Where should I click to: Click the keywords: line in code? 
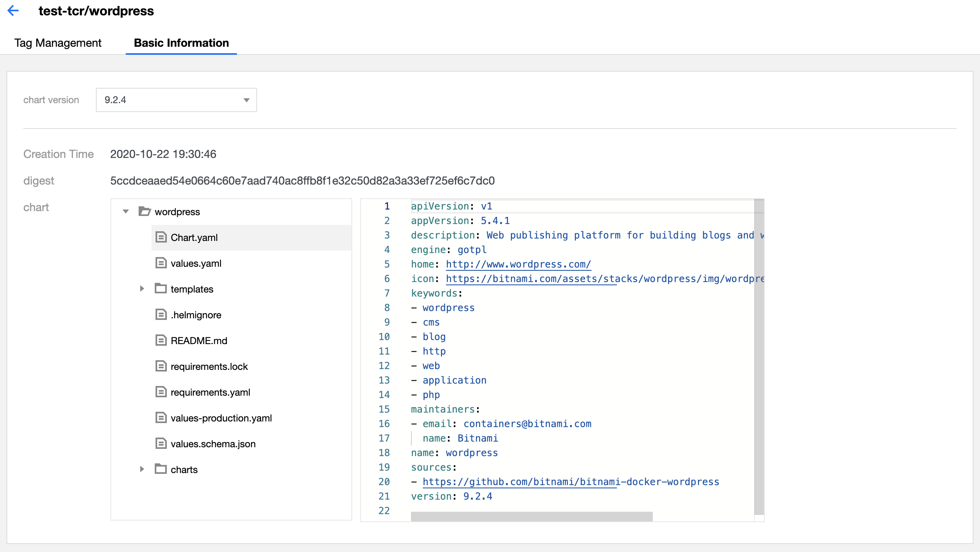436,293
